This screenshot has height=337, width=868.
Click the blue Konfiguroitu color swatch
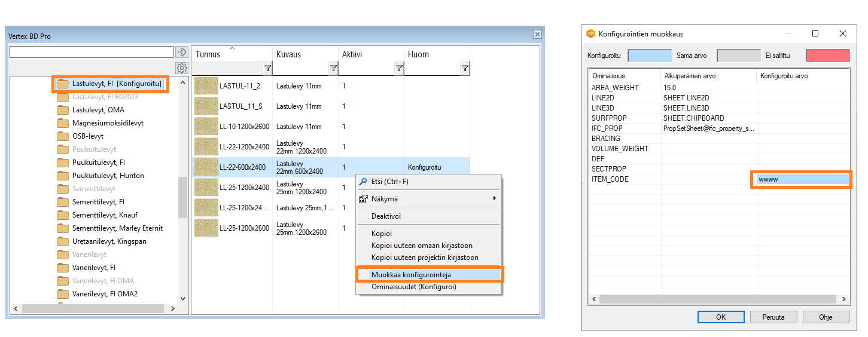coord(650,56)
